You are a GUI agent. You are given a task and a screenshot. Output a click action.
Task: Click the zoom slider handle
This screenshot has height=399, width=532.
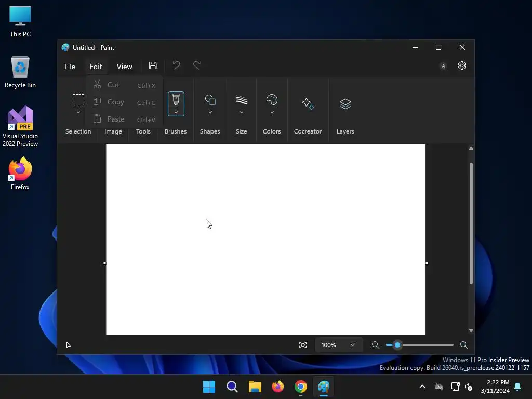pyautogui.click(x=397, y=345)
